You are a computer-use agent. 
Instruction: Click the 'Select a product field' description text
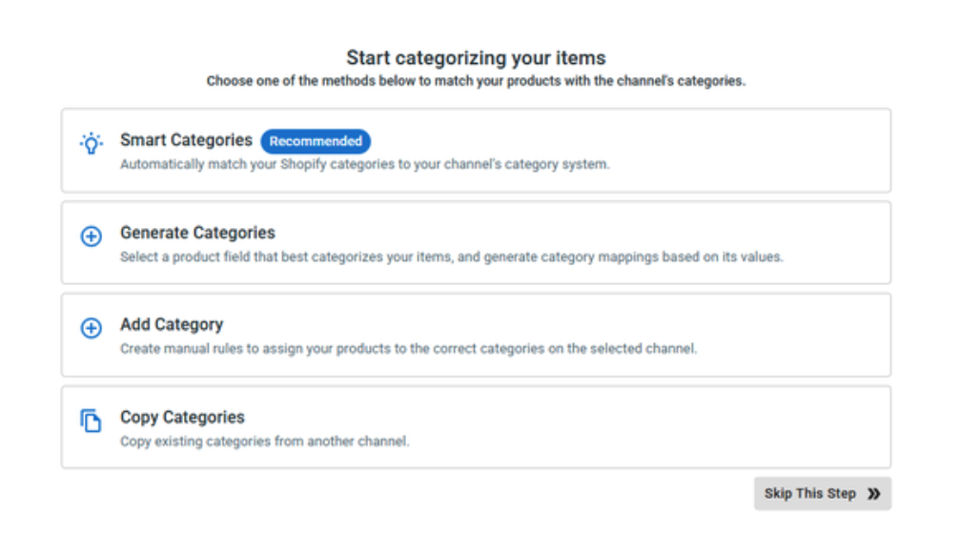click(451, 257)
